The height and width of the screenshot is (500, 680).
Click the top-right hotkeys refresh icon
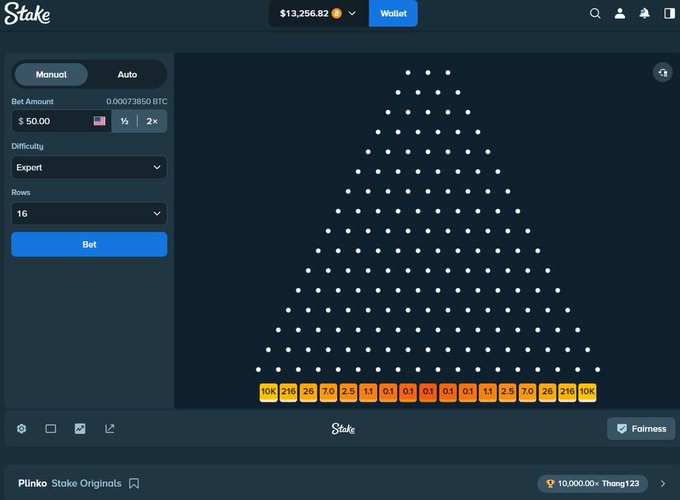663,72
